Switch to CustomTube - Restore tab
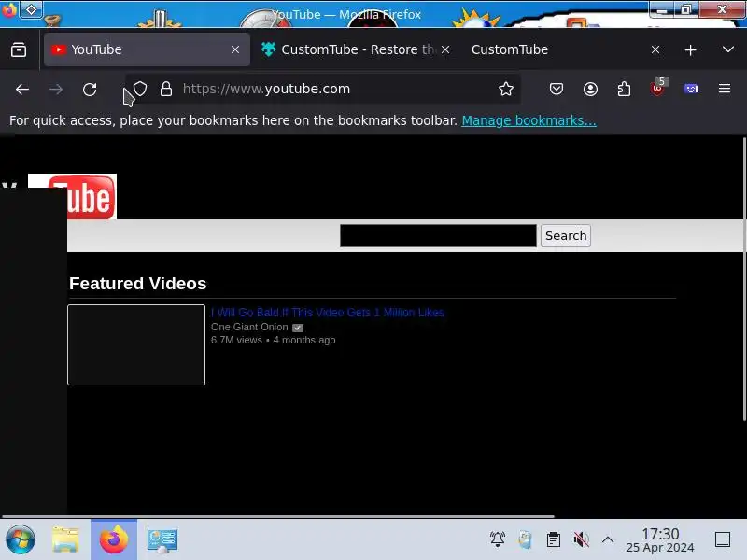747x560 pixels. click(356, 49)
